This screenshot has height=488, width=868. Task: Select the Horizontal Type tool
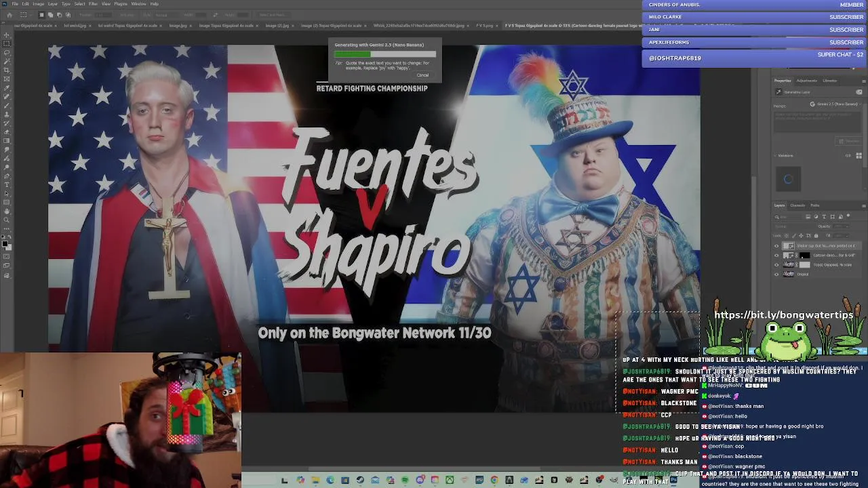point(7,184)
